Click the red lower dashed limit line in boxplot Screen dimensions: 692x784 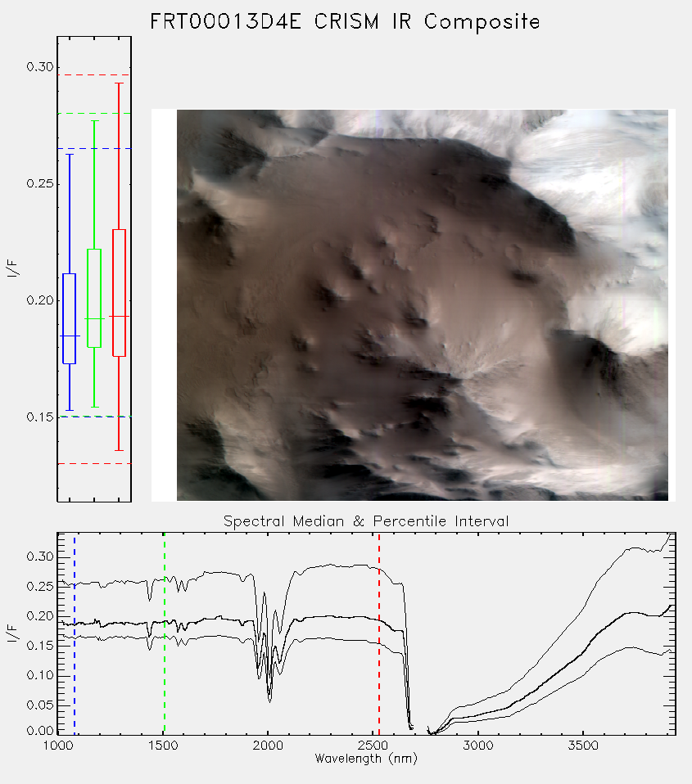coord(94,463)
